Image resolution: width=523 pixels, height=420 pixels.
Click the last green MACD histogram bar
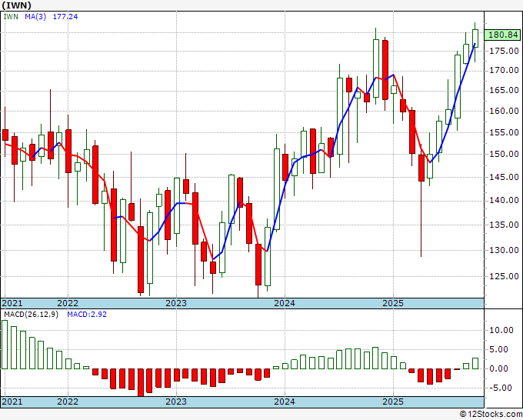(x=475, y=363)
